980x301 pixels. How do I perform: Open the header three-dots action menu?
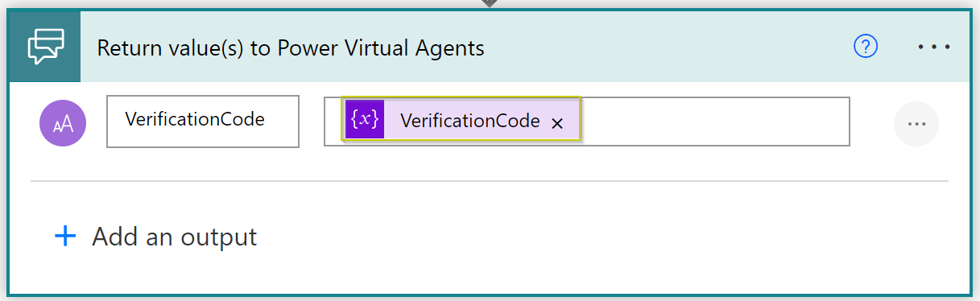coord(934,47)
